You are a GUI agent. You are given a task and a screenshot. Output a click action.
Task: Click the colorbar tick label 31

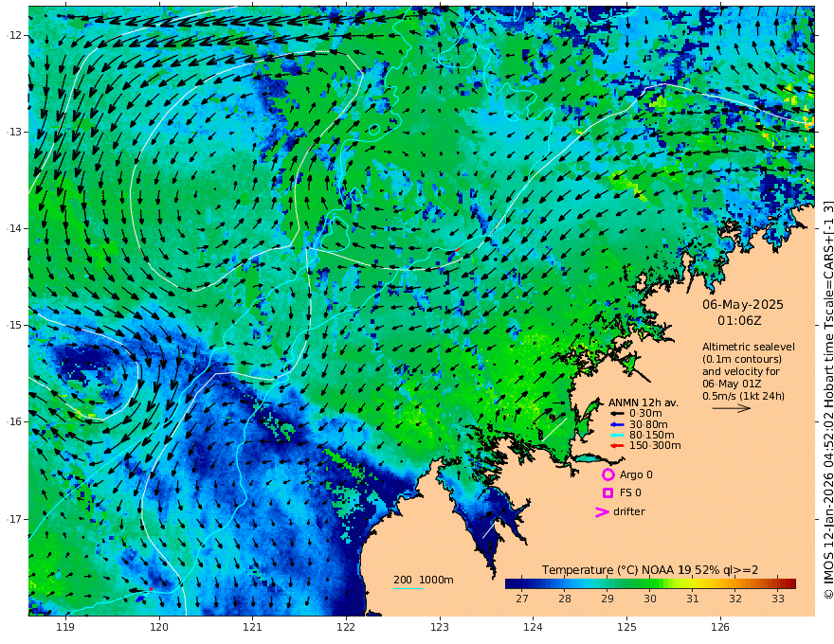click(x=693, y=599)
